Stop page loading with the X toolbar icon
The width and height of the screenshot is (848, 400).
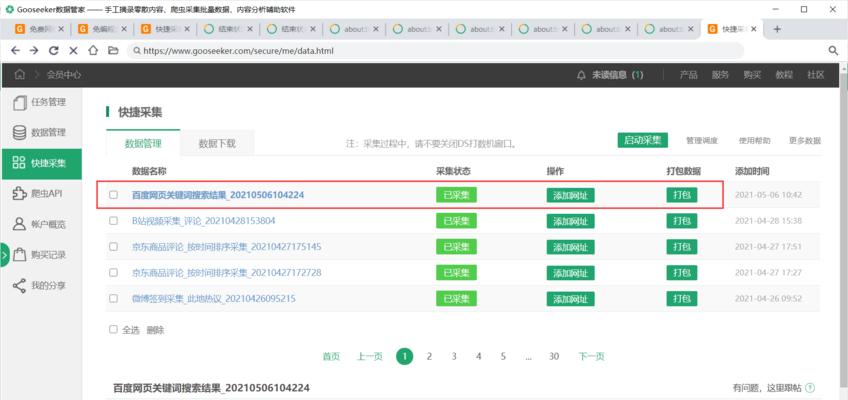pyautogui.click(x=74, y=50)
